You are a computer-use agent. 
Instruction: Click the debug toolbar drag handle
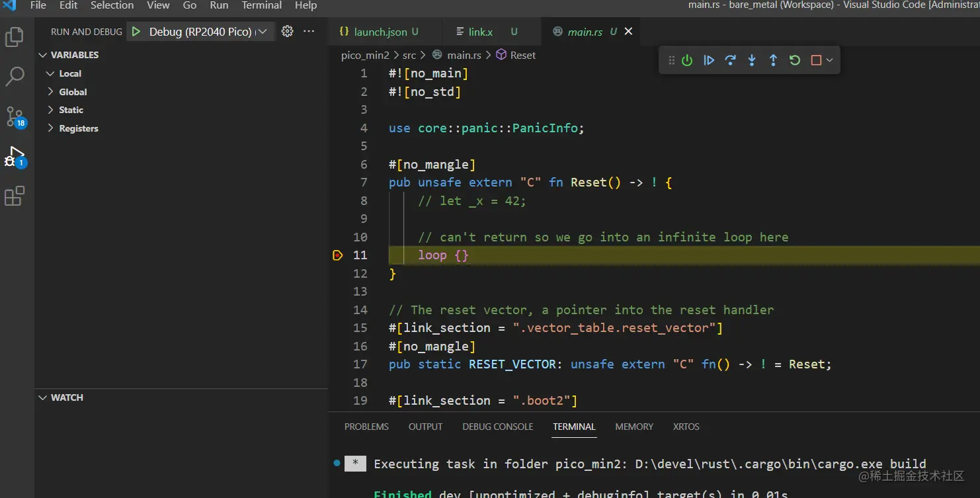point(671,60)
